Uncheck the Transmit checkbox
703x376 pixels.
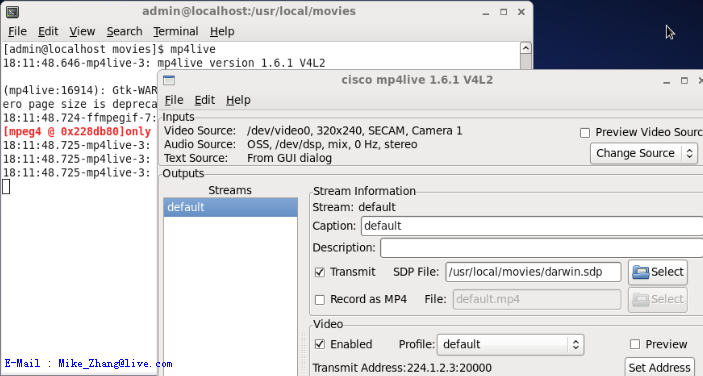pyautogui.click(x=320, y=272)
